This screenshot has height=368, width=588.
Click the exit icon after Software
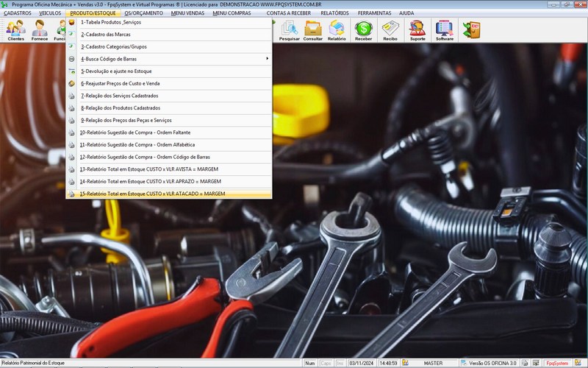(x=471, y=29)
